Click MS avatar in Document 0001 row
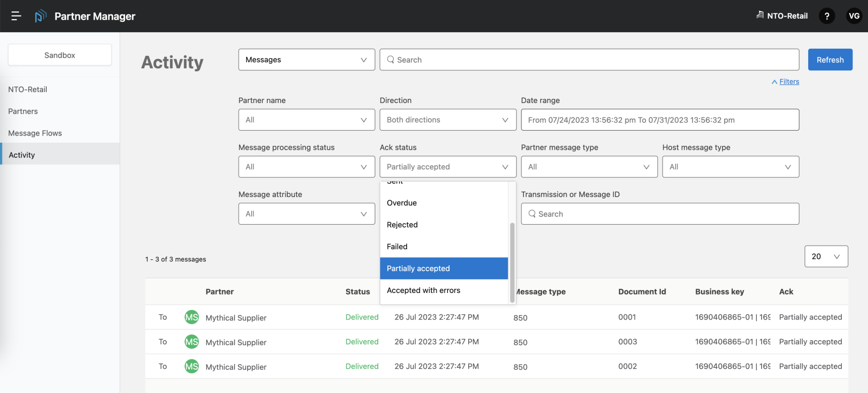Viewport: 868px width, 393px height. tap(192, 317)
